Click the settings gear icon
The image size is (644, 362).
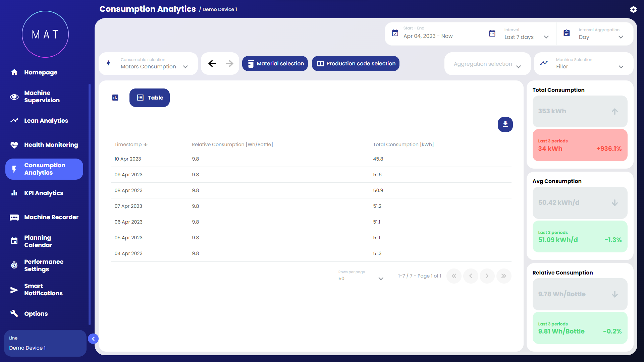[633, 9]
